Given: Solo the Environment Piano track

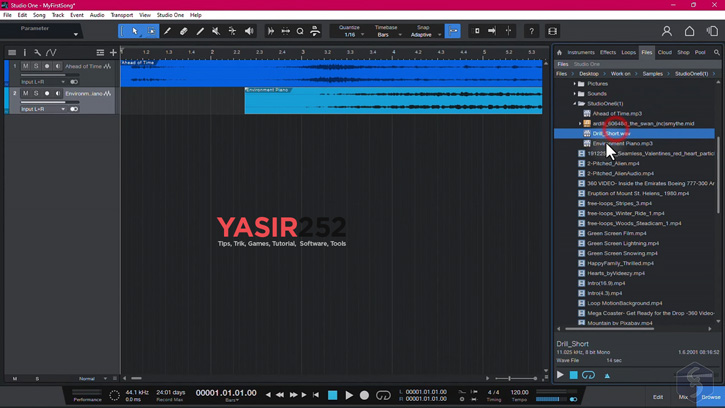Looking at the screenshot, I should coord(36,93).
